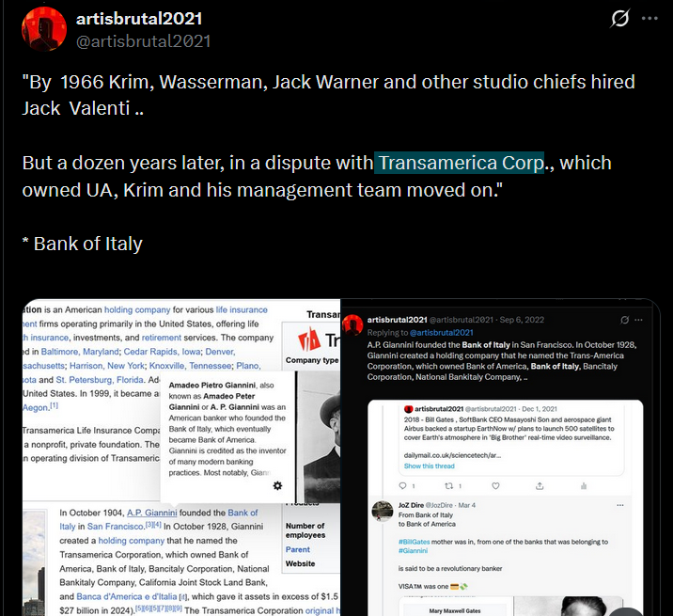Click the #Giannini hashtag
This screenshot has width=673, height=616.
pyautogui.click(x=413, y=551)
